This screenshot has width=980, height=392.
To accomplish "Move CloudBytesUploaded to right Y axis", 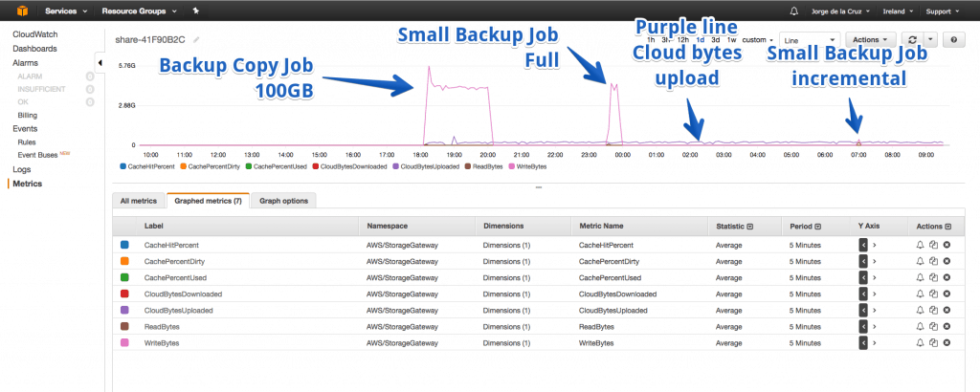I will pyautogui.click(x=875, y=310).
